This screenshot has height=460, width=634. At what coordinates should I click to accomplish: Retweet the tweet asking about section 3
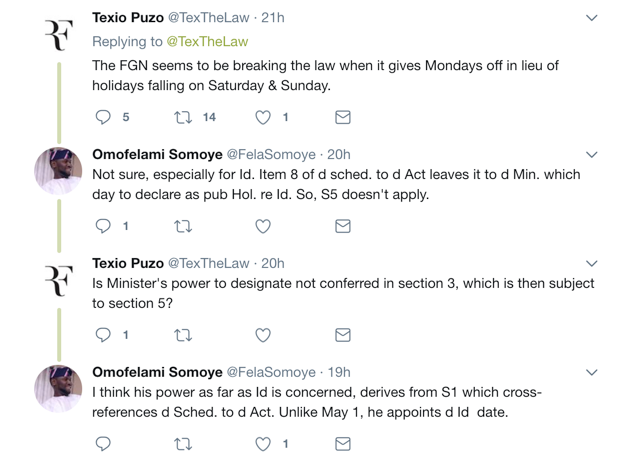[183, 335]
